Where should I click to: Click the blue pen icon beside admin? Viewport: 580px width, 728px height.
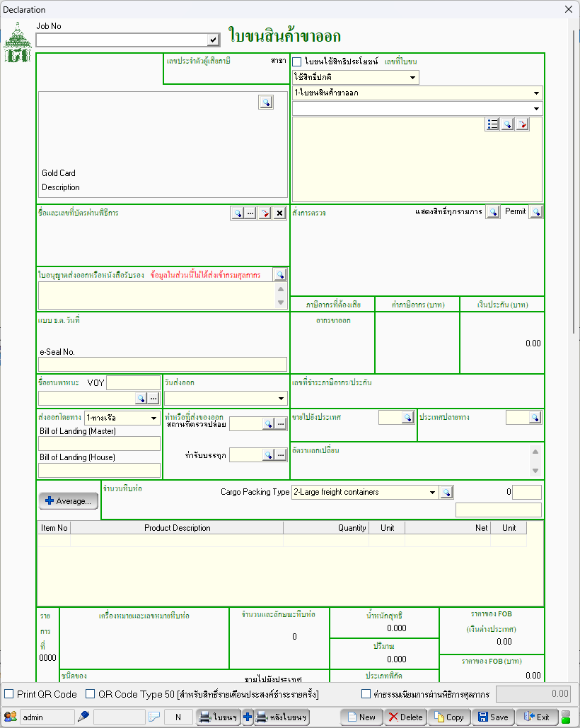[x=83, y=717]
